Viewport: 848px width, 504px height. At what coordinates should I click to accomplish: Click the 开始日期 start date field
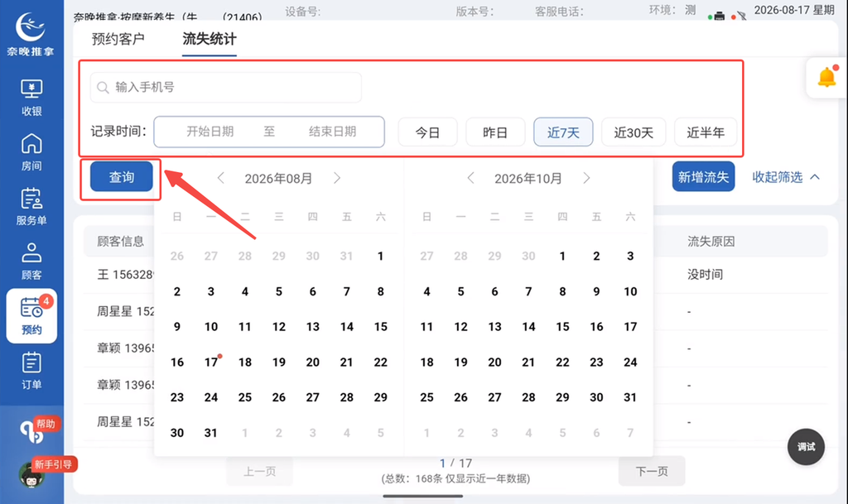pyautogui.click(x=210, y=132)
